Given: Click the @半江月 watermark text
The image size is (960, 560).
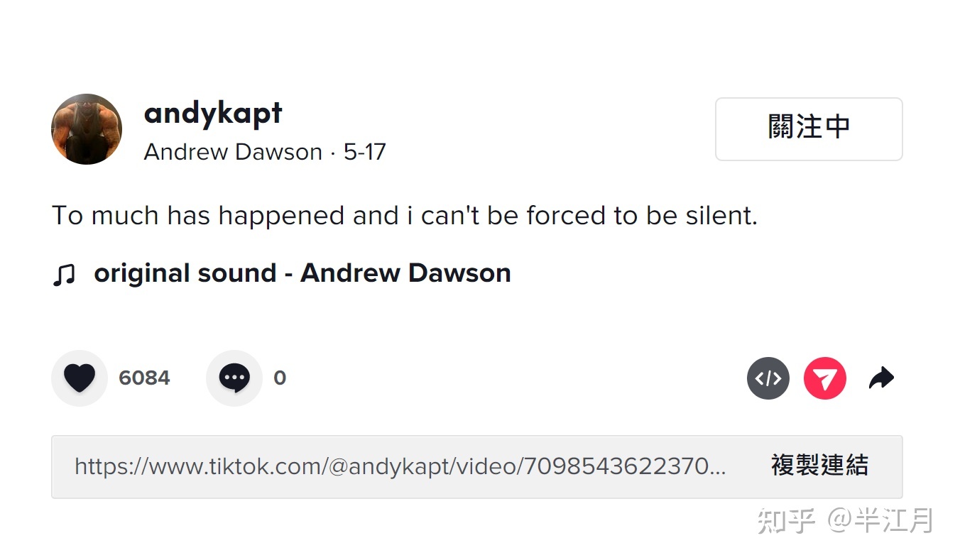Looking at the screenshot, I should 879,520.
